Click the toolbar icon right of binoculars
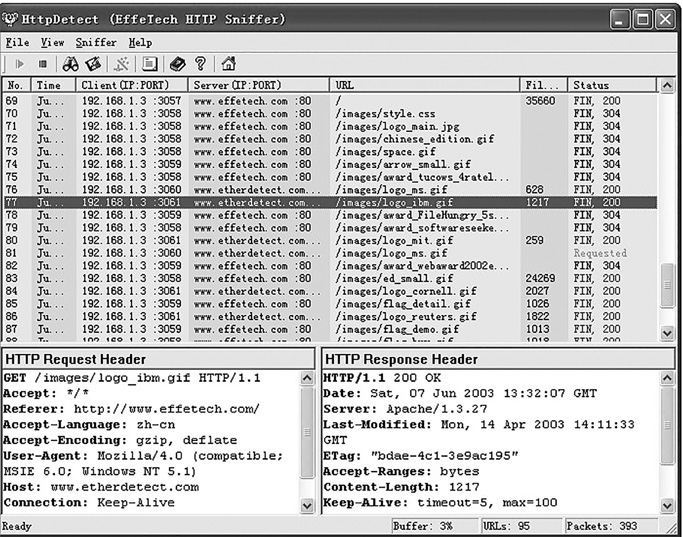 coord(92,64)
